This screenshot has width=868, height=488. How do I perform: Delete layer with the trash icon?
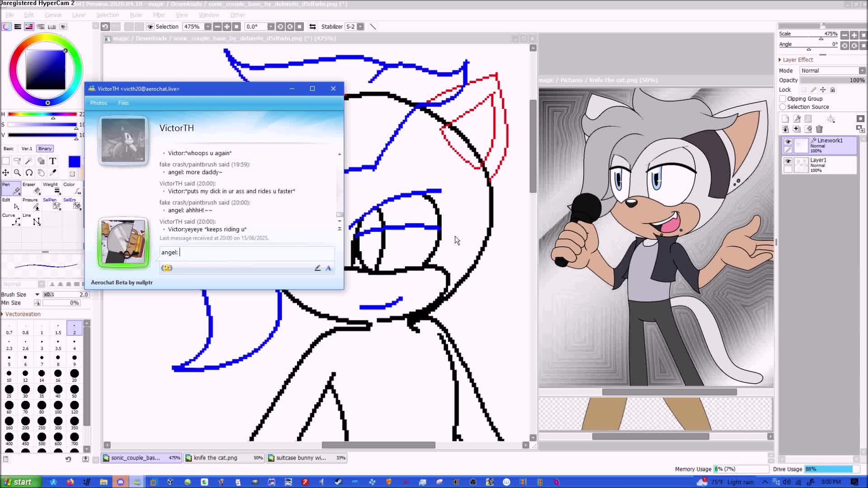click(819, 129)
